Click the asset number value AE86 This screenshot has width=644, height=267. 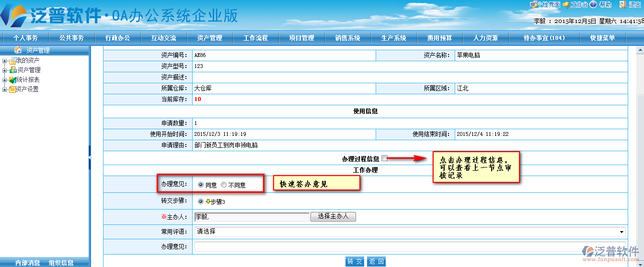point(200,56)
